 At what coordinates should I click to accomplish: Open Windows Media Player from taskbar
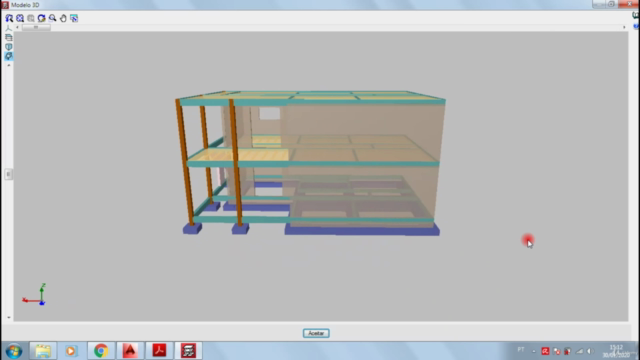click(x=71, y=351)
